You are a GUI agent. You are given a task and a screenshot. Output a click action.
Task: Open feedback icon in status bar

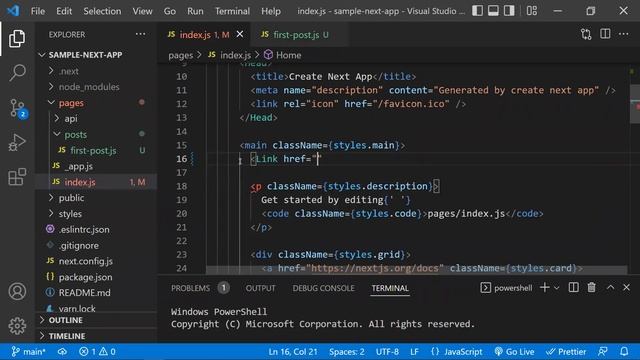[602, 351]
